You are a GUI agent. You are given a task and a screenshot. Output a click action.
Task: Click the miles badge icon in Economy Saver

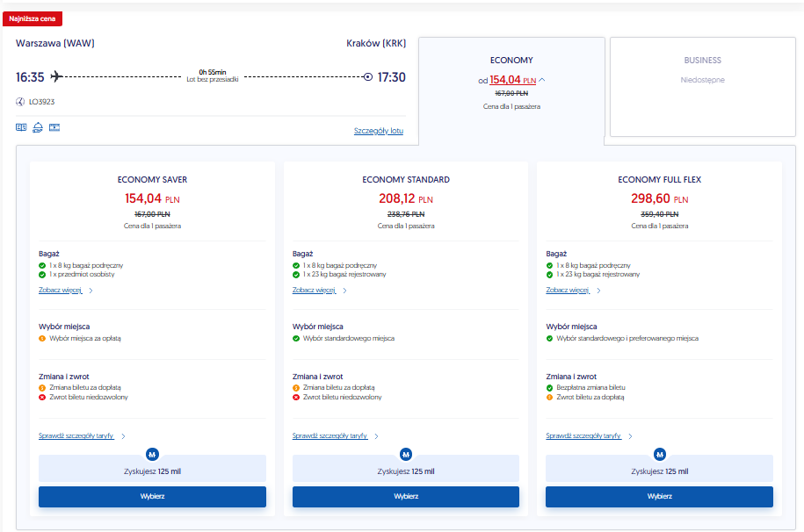pos(152,454)
